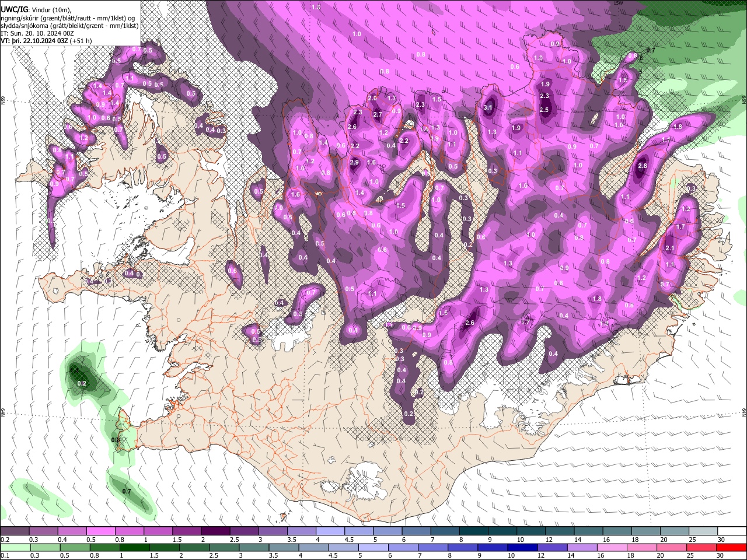The width and height of the screenshot is (747, 560).
Task: Click the "0.2" label at the top legend start
Action: 5,540
